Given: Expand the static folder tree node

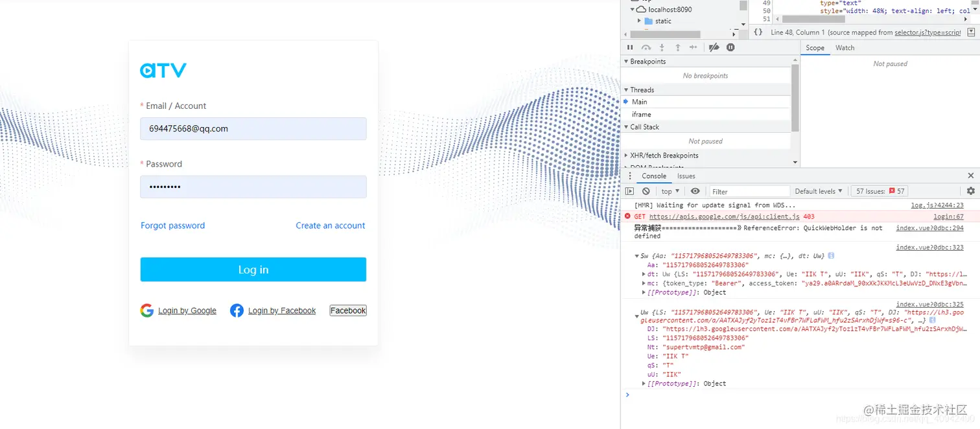Looking at the screenshot, I should pos(639,21).
